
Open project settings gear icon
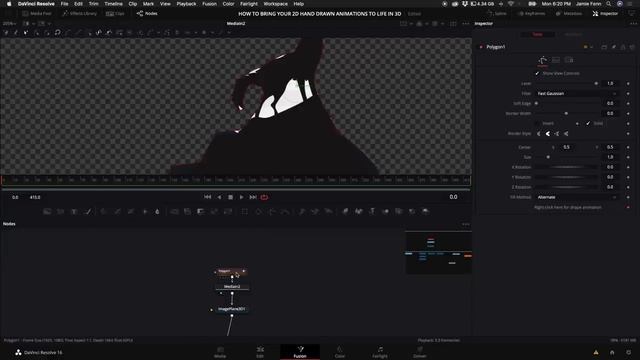pos(629,352)
